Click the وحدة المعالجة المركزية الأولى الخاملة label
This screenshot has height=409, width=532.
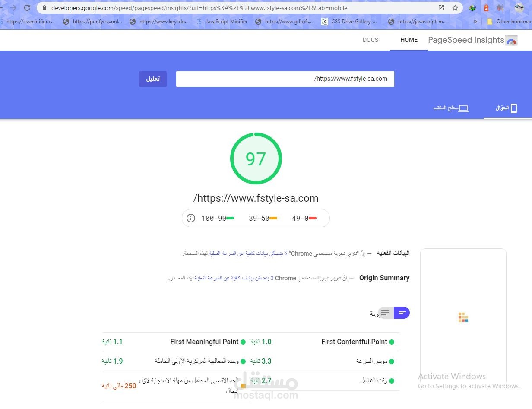pos(197,361)
